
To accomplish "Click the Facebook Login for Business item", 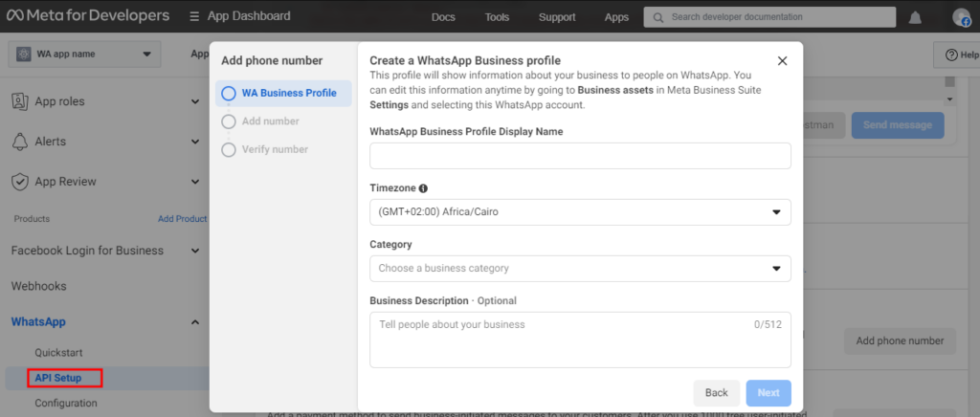I will coord(87,251).
